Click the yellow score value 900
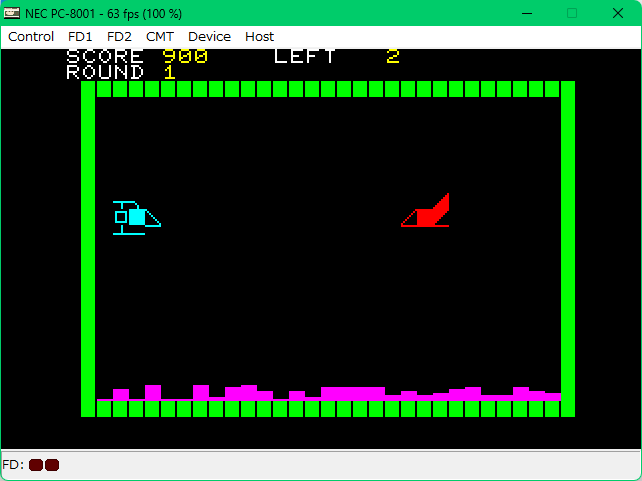 (185, 57)
